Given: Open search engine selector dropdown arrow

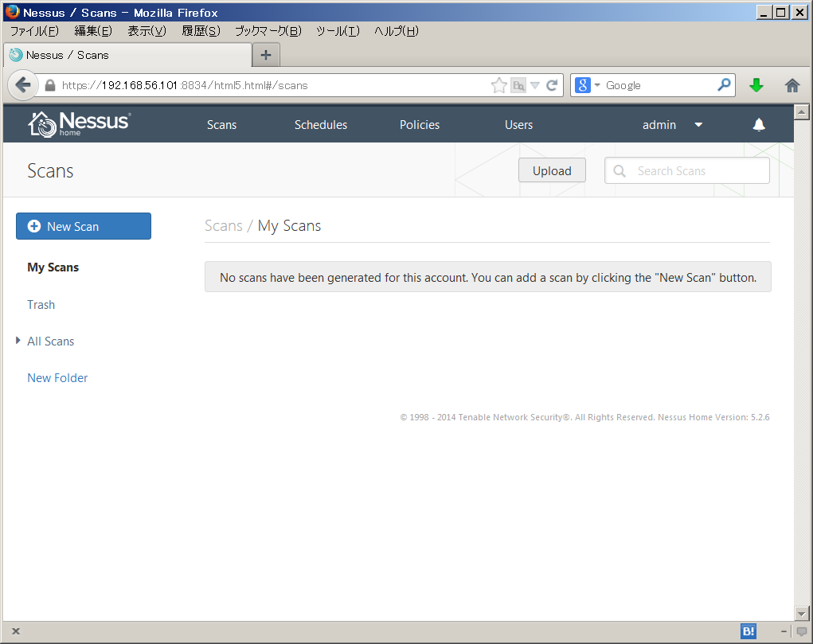Looking at the screenshot, I should point(596,85).
